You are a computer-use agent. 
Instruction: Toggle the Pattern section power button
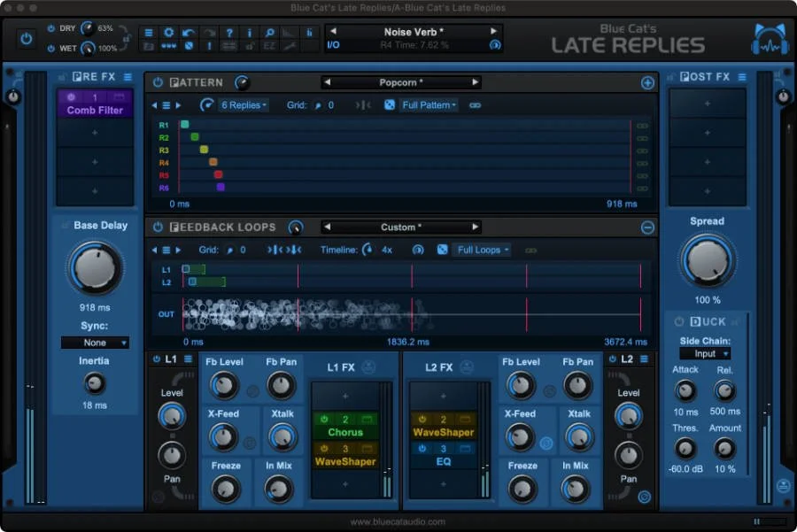tap(158, 82)
